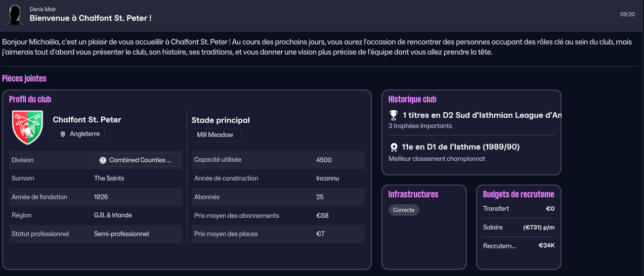This screenshot has height=276, width=644.
Task: Click the flag icon beside Angleterre
Action: (x=63, y=134)
